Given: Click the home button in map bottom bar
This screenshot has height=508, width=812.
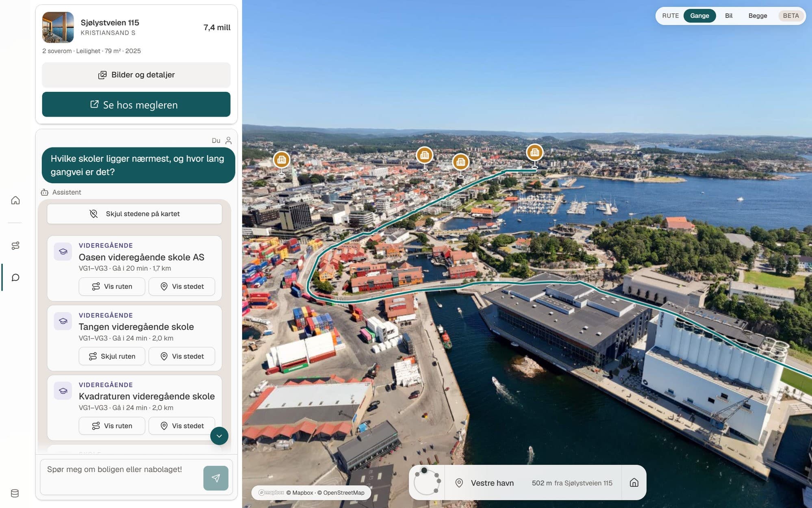Looking at the screenshot, I should click(634, 483).
